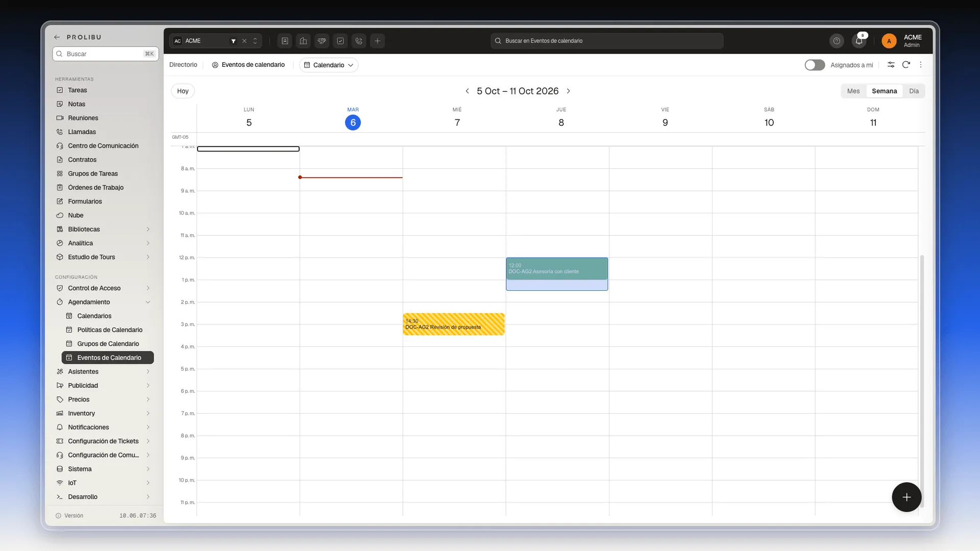Open the tasks checkmark icon in top toolbar
The height and width of the screenshot is (551, 980).
[x=340, y=41]
